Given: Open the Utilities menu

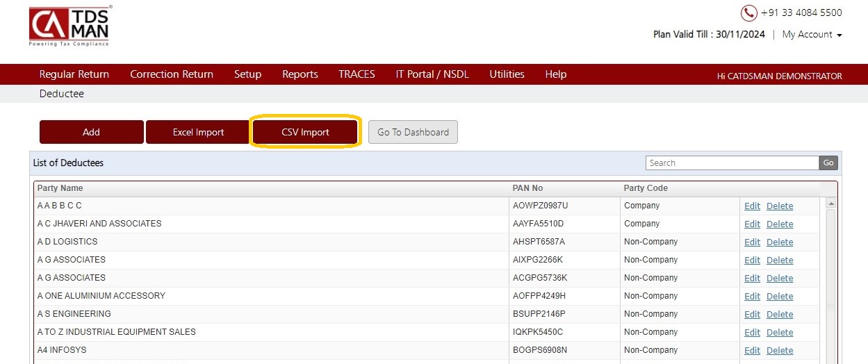Looking at the screenshot, I should tap(507, 74).
